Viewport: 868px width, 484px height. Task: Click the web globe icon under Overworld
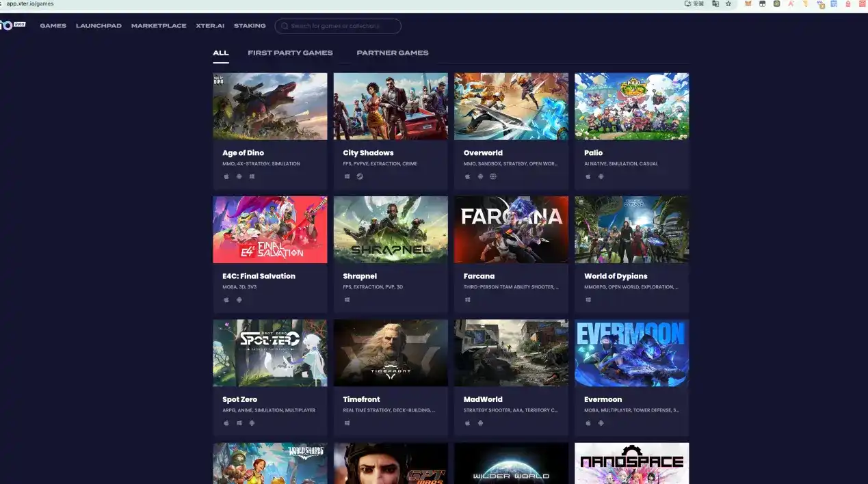[493, 176]
